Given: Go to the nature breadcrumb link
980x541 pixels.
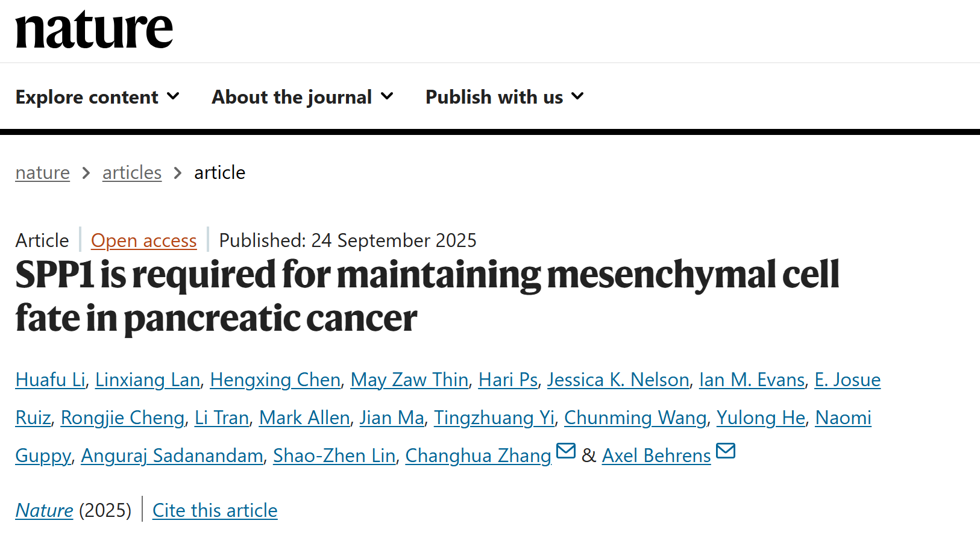Looking at the screenshot, I should [42, 173].
